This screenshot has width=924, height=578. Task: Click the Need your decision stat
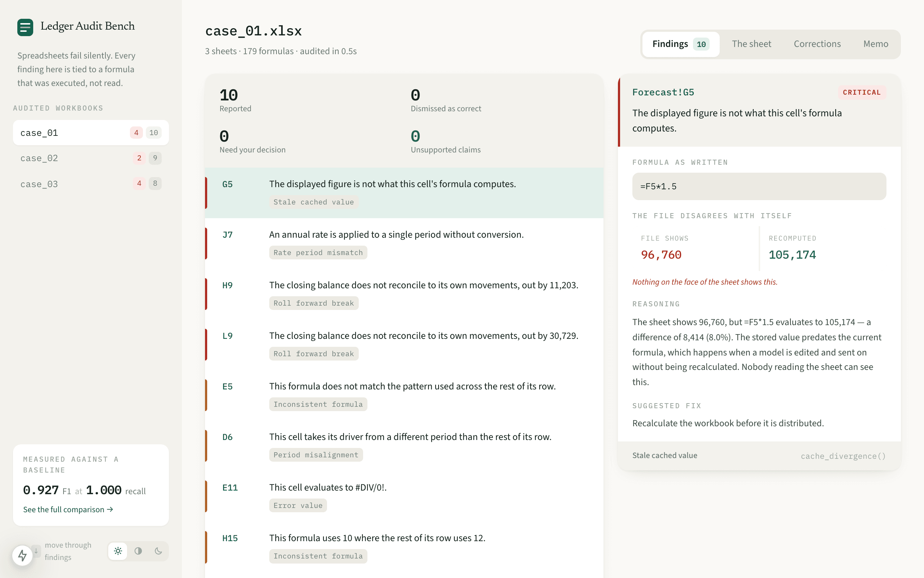(x=252, y=142)
